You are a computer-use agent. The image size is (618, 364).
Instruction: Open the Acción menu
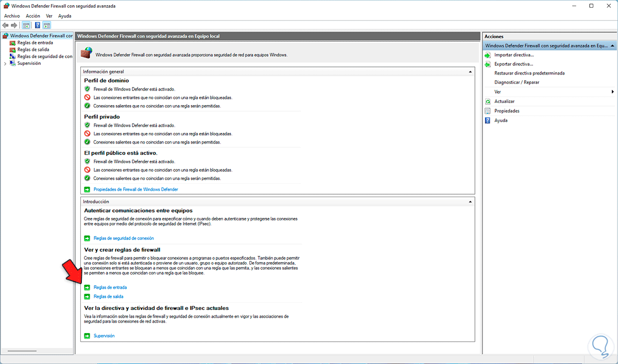[x=32, y=16]
